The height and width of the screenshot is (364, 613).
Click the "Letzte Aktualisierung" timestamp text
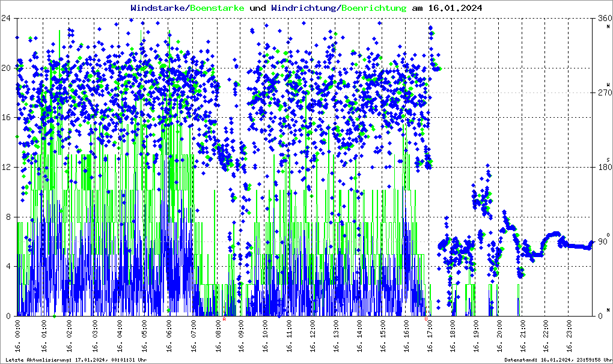(x=76, y=360)
